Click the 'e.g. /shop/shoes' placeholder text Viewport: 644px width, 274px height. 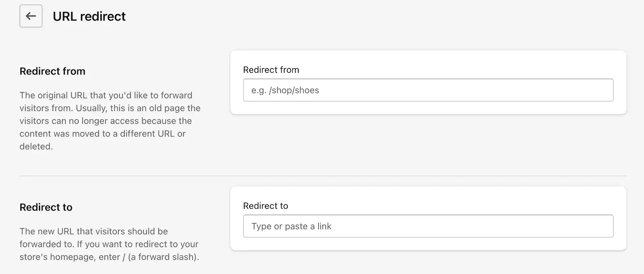tap(285, 90)
